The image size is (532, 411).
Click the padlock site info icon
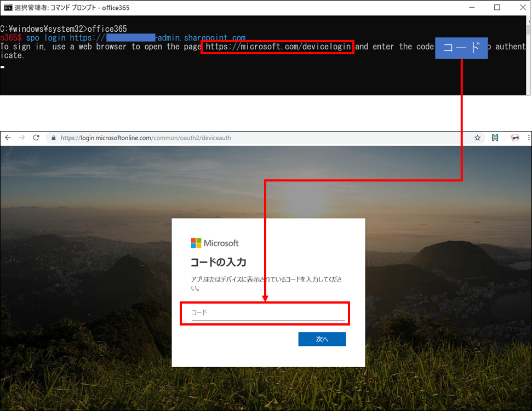pyautogui.click(x=53, y=138)
